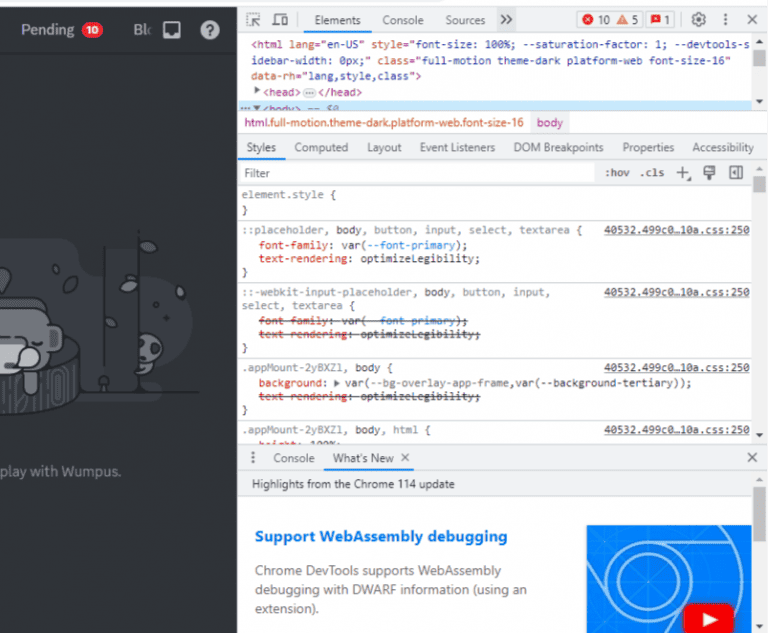
Task: Expand the background property value triangle
Action: (336, 383)
